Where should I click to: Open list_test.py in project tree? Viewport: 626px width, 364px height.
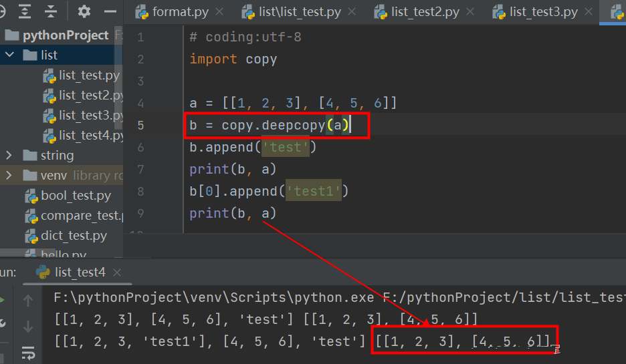coord(90,75)
